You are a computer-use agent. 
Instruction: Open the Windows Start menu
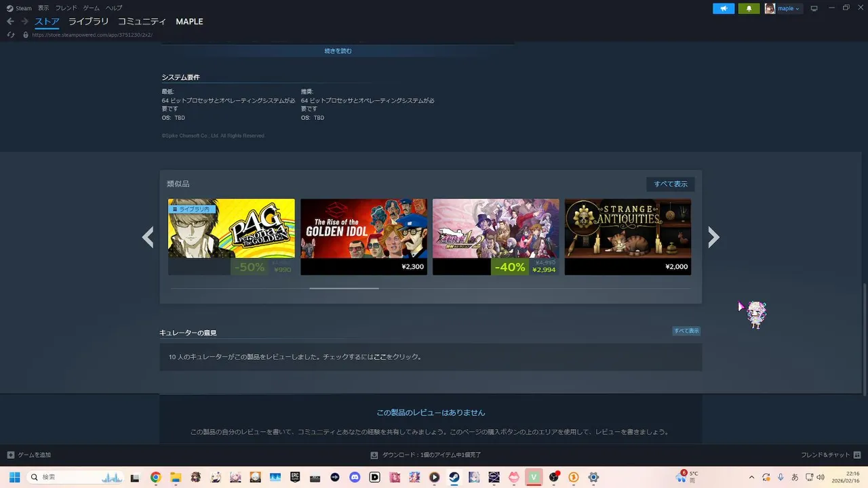[14, 477]
